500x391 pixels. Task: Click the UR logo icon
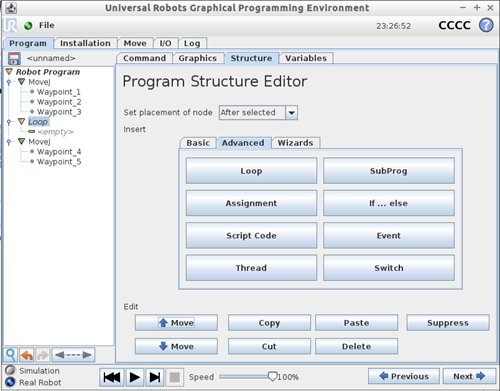click(x=10, y=25)
